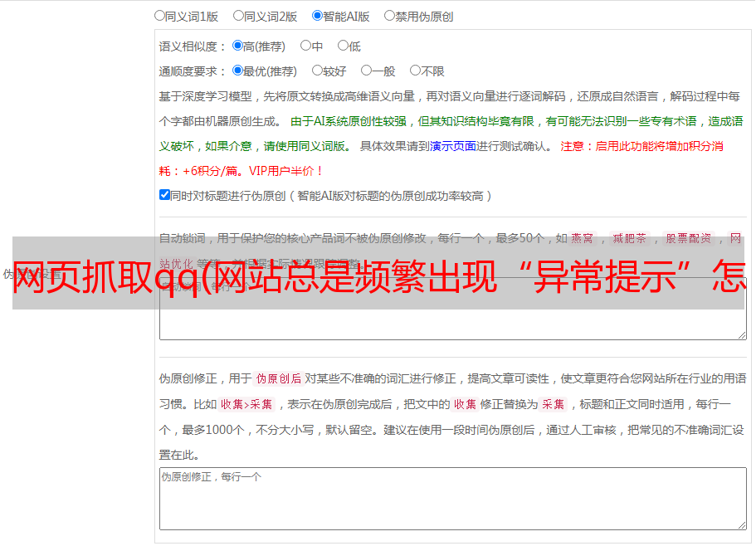Set 语义相似度 to 高(推荐)
The height and width of the screenshot is (546, 756).
click(x=237, y=46)
